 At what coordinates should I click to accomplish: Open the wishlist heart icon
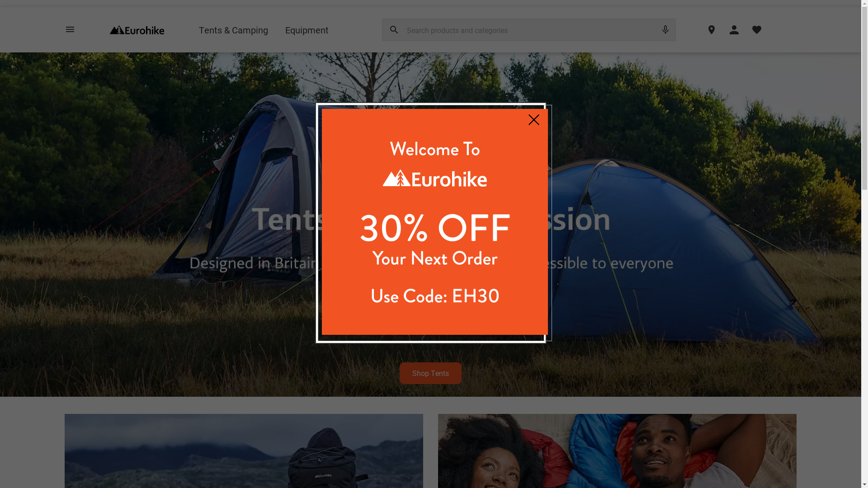click(x=757, y=30)
